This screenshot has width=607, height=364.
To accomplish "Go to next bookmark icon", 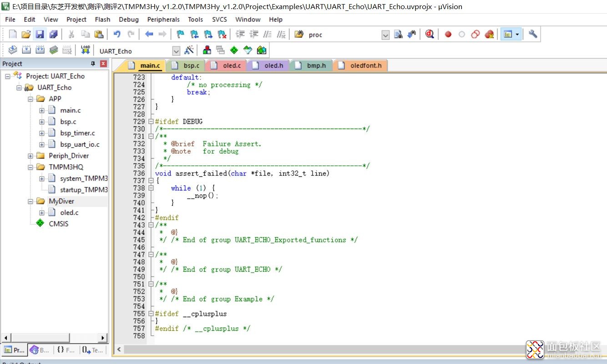I will pyautogui.click(x=208, y=35).
